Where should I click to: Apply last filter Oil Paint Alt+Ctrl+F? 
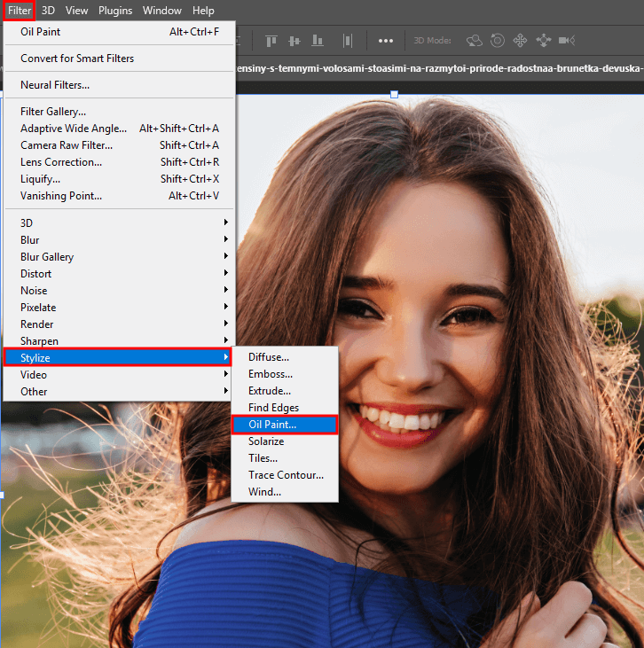tap(120, 32)
